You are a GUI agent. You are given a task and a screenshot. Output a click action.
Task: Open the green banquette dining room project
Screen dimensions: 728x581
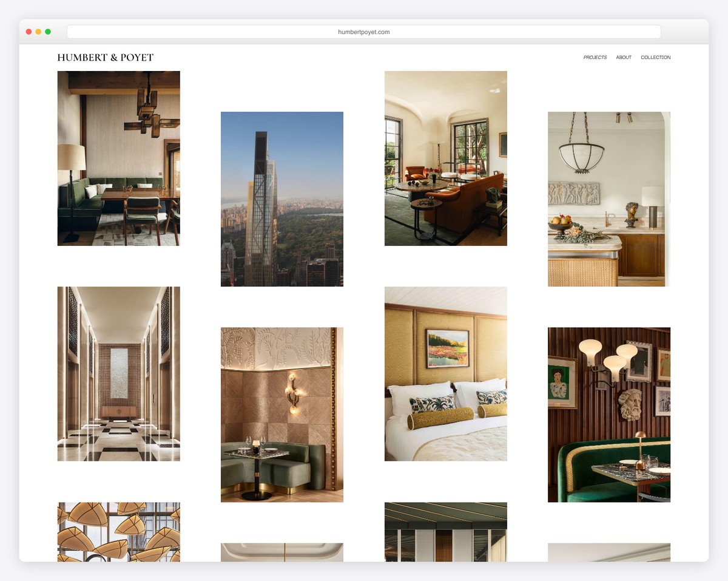118,158
